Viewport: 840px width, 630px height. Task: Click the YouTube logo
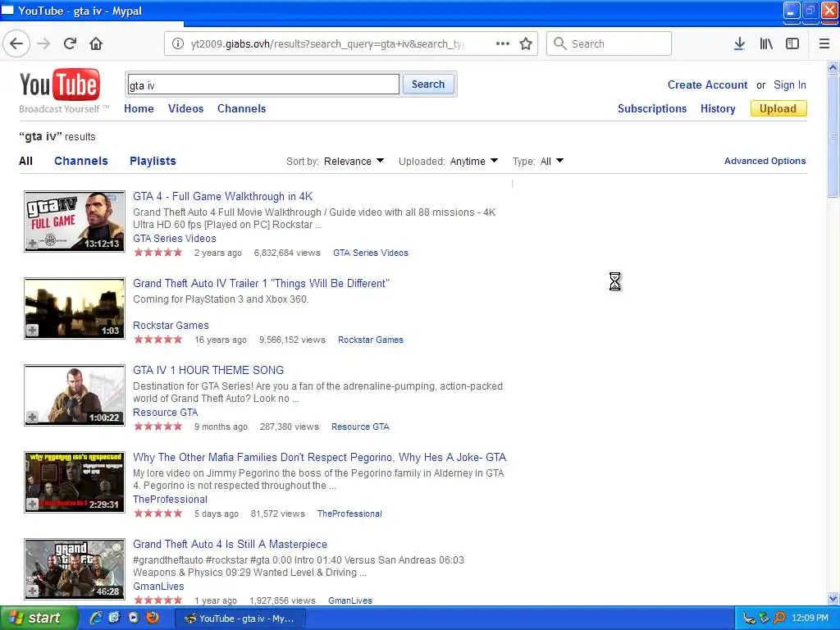point(59,84)
